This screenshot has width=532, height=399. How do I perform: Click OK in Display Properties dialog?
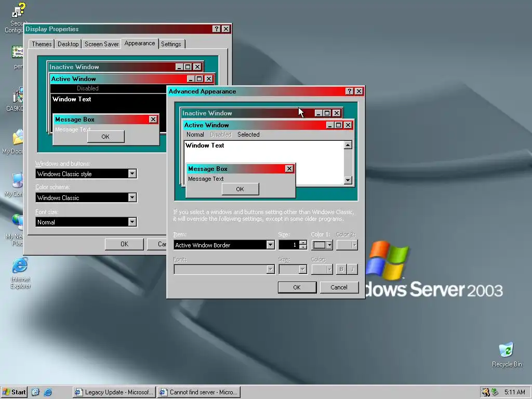[x=124, y=244]
